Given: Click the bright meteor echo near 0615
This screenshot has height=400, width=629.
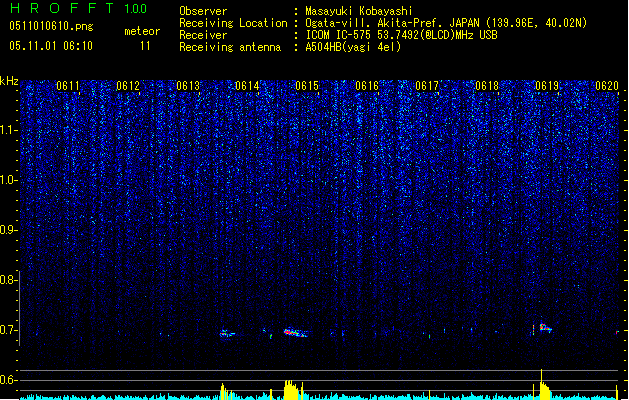Looking at the screenshot, I should [x=295, y=333].
